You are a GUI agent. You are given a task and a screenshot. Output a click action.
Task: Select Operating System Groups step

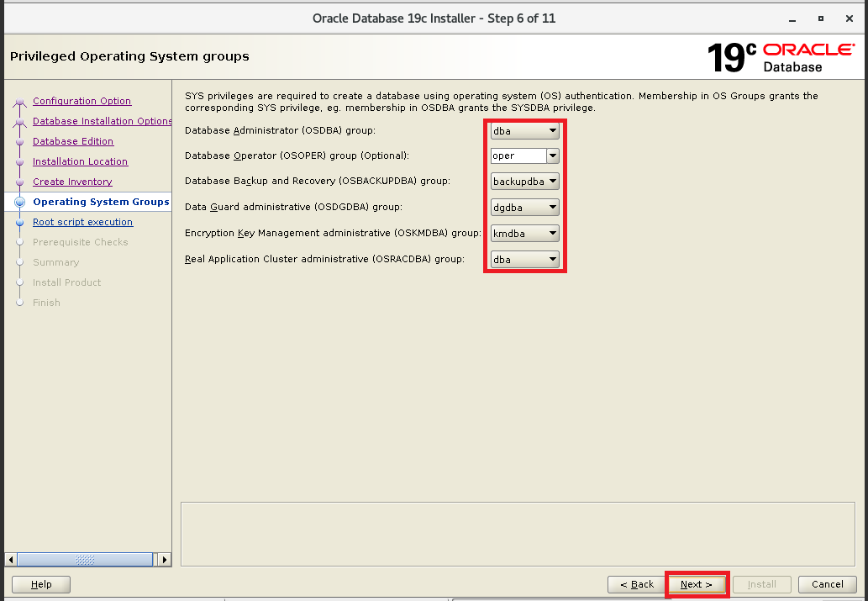pos(101,202)
